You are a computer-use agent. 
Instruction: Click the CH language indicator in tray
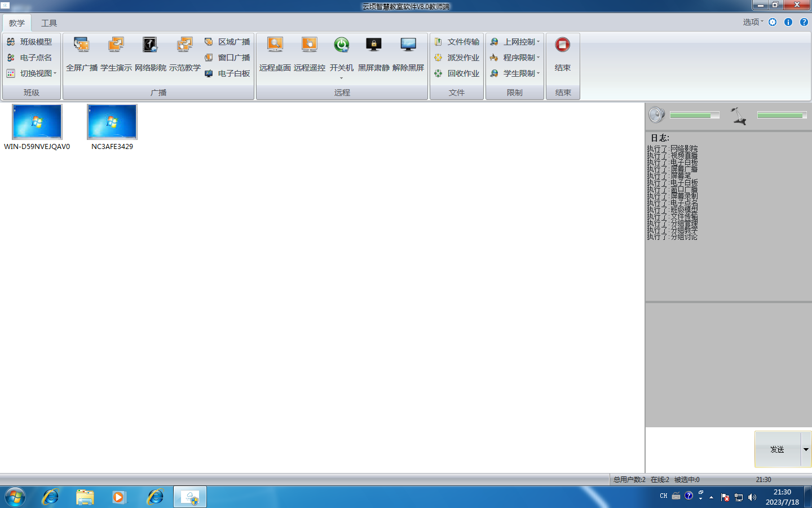coord(664,496)
